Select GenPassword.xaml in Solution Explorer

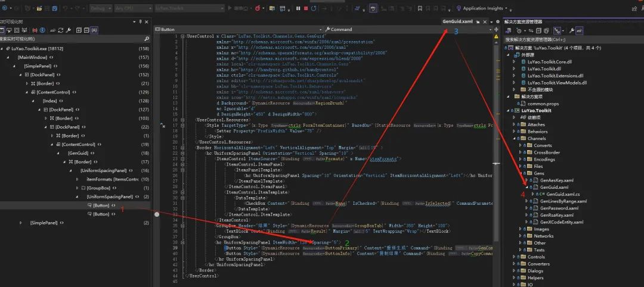click(x=559, y=208)
